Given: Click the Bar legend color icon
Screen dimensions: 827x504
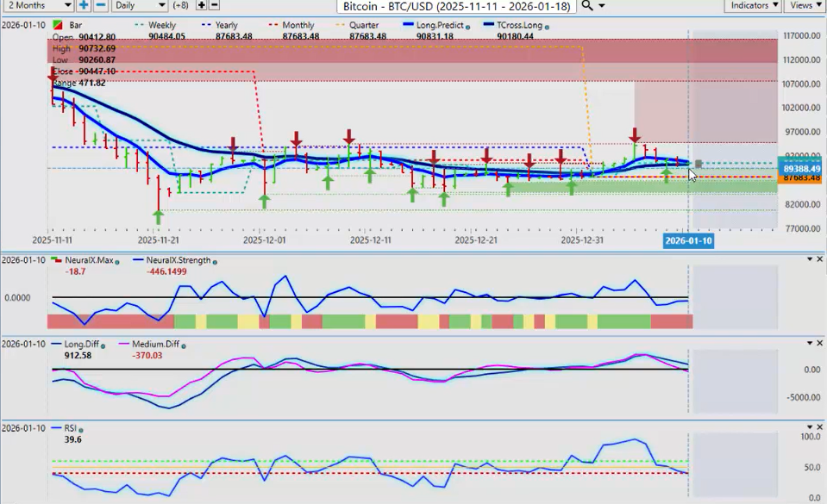Looking at the screenshot, I should [x=58, y=26].
